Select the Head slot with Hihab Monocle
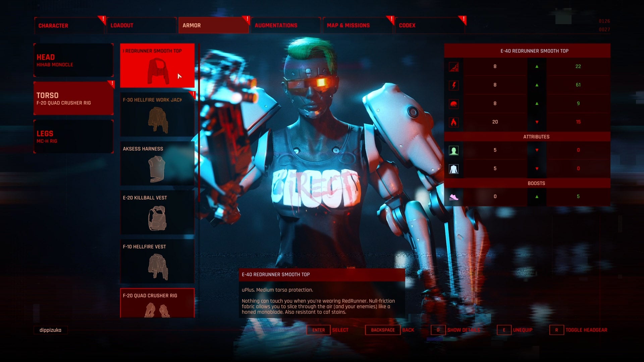 pyautogui.click(x=73, y=60)
